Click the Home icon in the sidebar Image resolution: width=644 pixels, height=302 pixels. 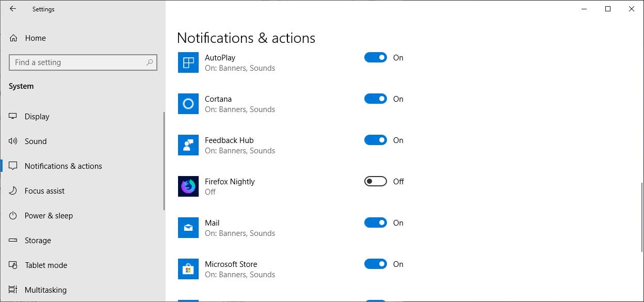point(13,38)
